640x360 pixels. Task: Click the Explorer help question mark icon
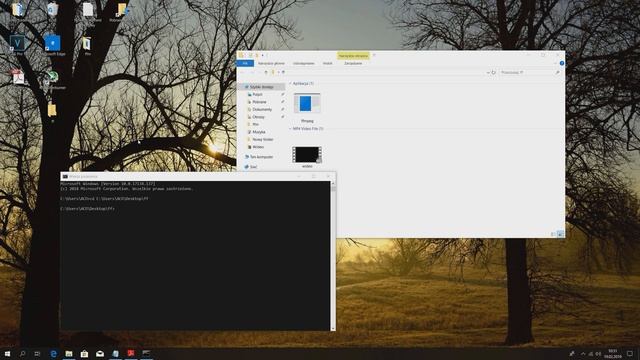(562, 63)
